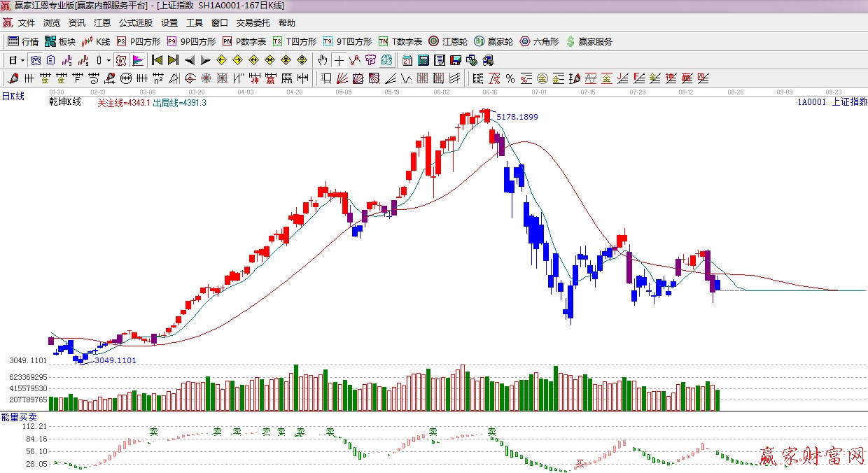Jump to first bar with skip-back arrow
This screenshot has width=868, height=473.
tap(157, 59)
